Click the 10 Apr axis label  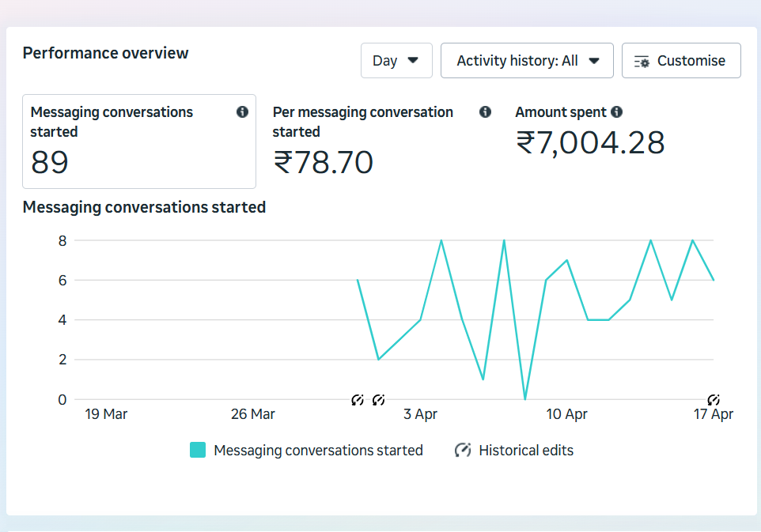(566, 413)
